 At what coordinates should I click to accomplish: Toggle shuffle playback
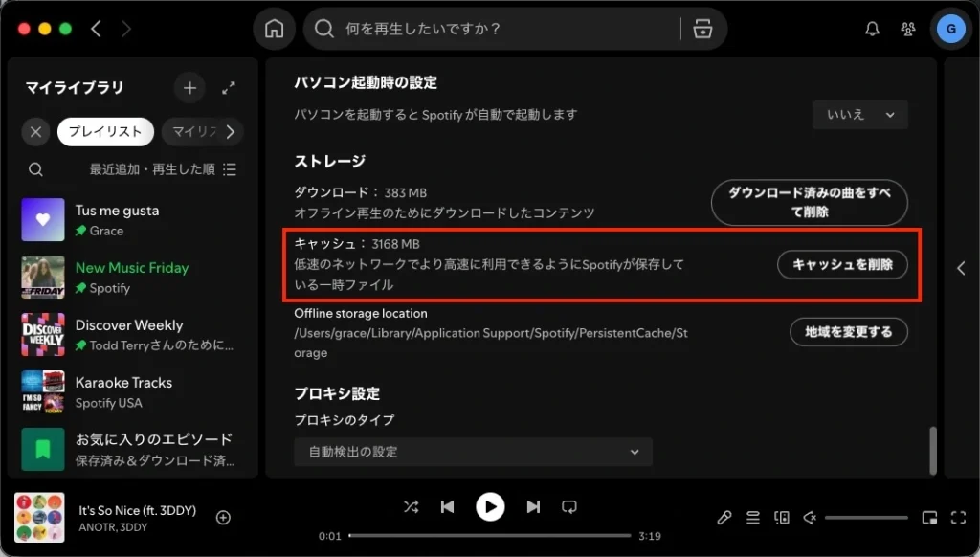411,507
